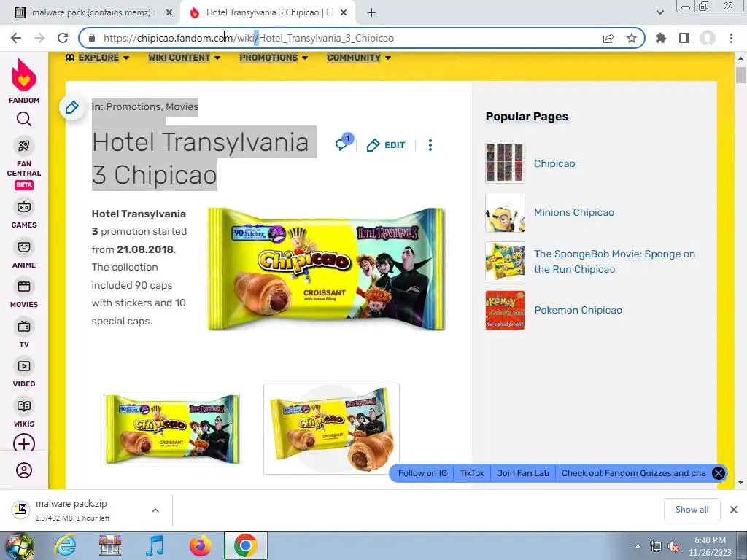This screenshot has height=560, width=747.
Task: Close the Hotel Transylvania 3 Chipicao tab
Action: click(344, 13)
